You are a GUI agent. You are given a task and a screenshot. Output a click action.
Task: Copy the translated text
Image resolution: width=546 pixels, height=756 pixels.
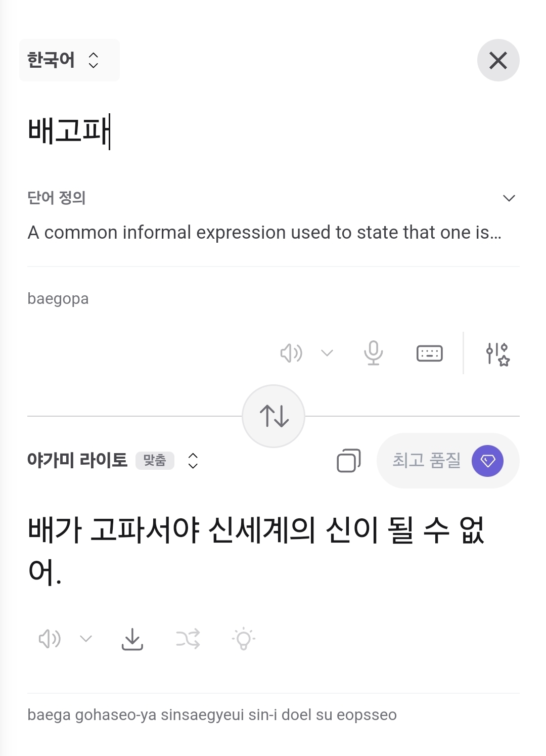point(348,461)
